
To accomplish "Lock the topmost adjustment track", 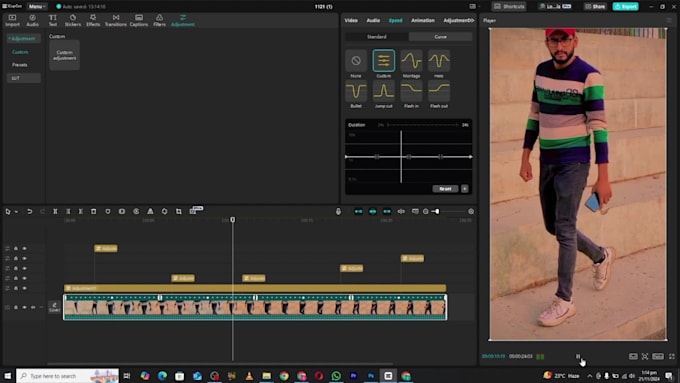I will tap(16, 249).
